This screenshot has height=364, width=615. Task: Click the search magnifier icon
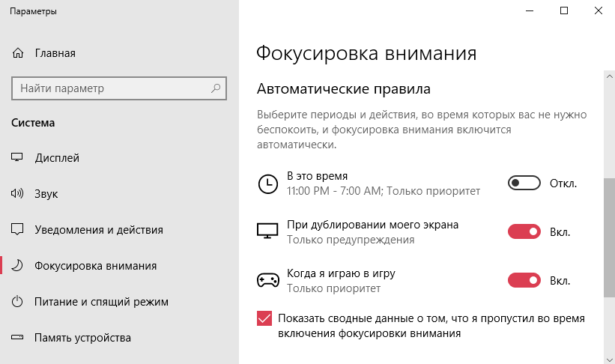216,88
